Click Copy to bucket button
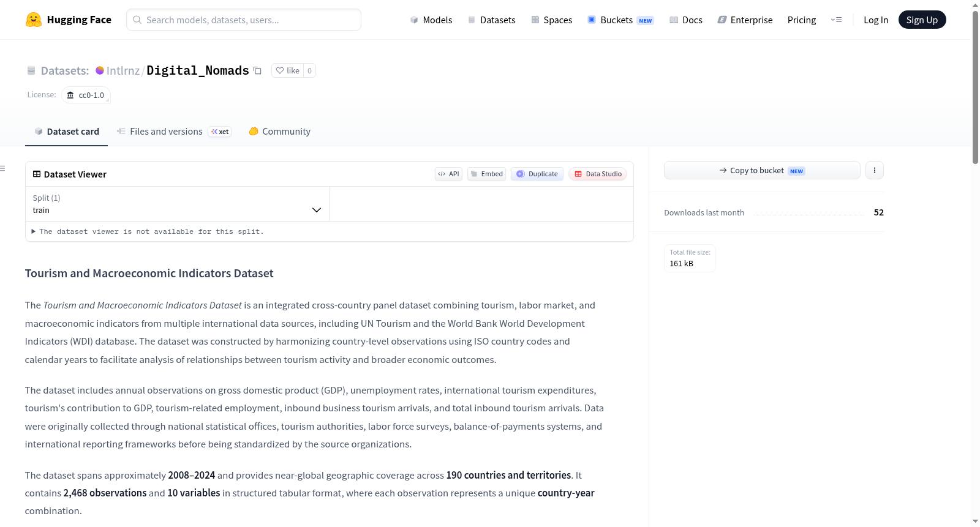 point(762,170)
